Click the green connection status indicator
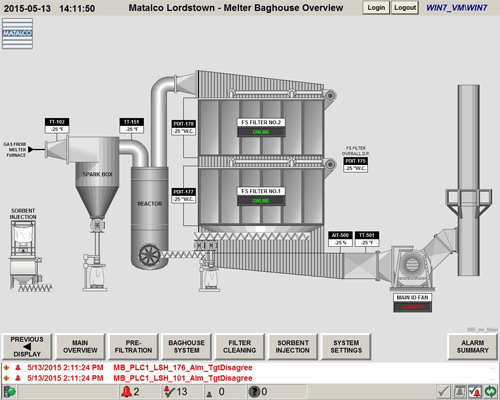The height and width of the screenshot is (400, 500). point(9,392)
